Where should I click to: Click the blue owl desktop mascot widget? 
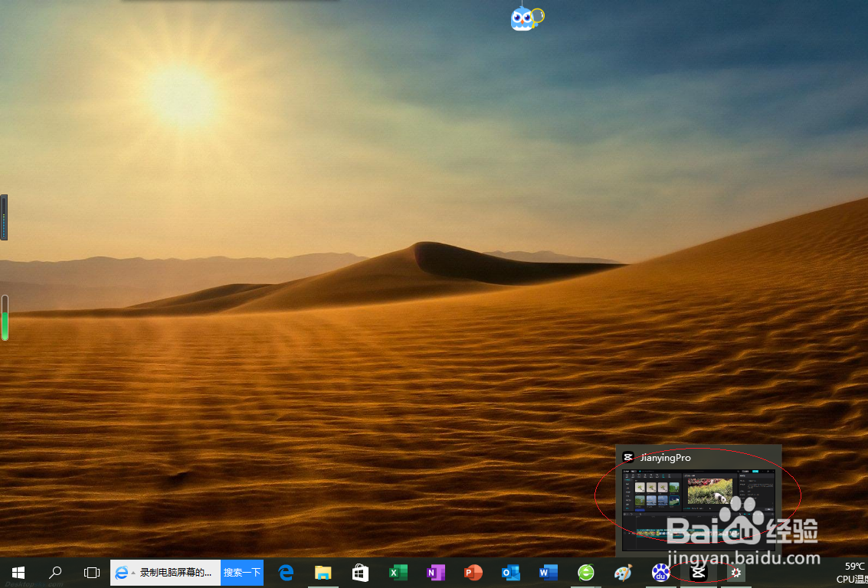[x=526, y=19]
